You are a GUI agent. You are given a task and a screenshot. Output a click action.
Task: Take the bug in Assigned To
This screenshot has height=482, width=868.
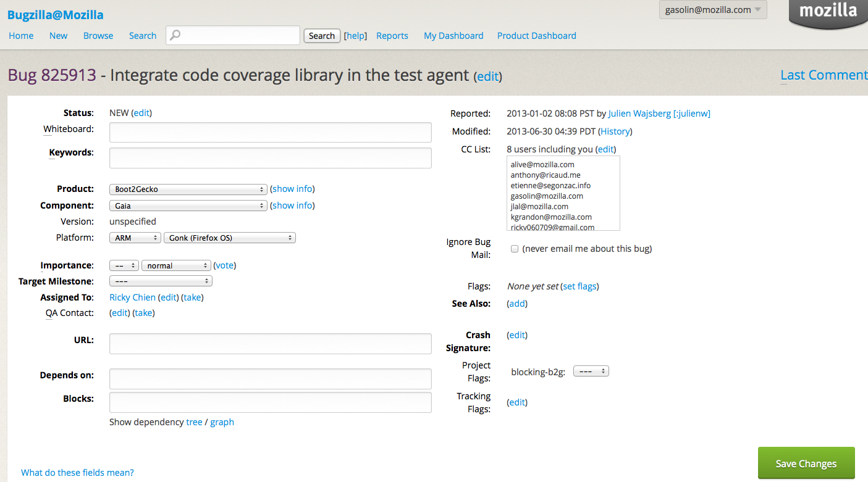193,297
